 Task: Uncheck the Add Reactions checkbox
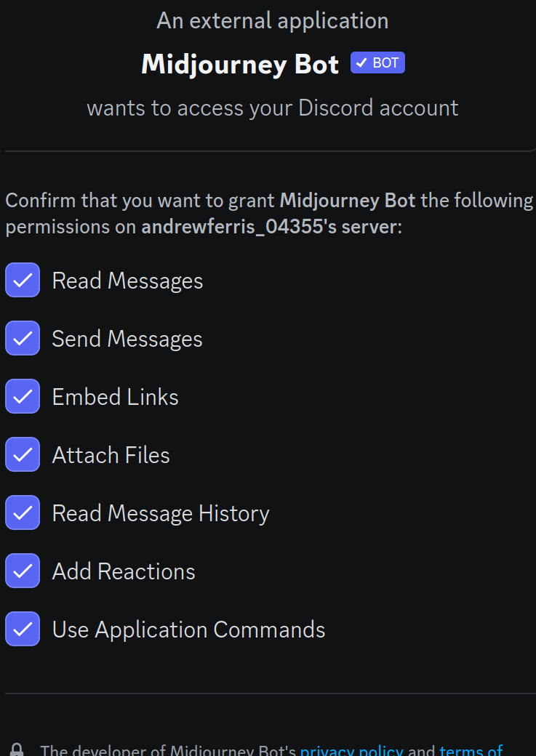coord(23,571)
